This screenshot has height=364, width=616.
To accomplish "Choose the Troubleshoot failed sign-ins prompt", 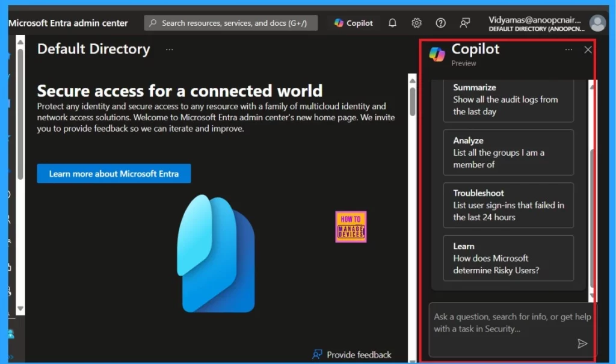I will tap(508, 205).
